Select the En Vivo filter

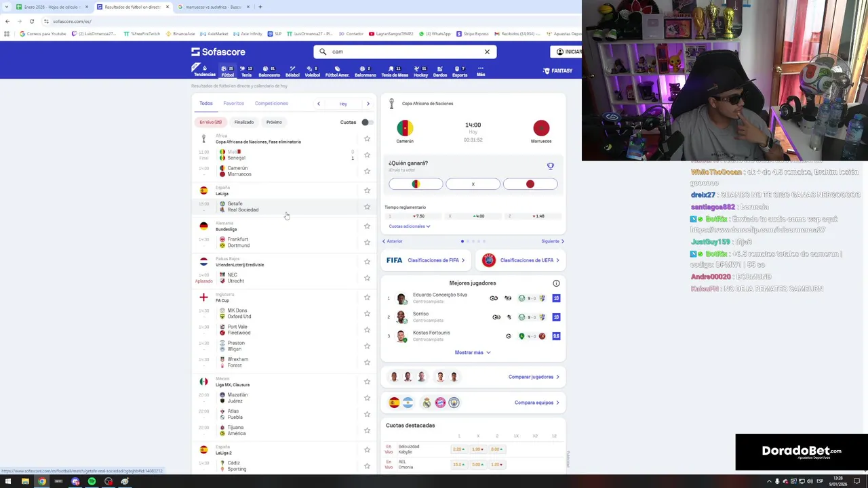210,122
